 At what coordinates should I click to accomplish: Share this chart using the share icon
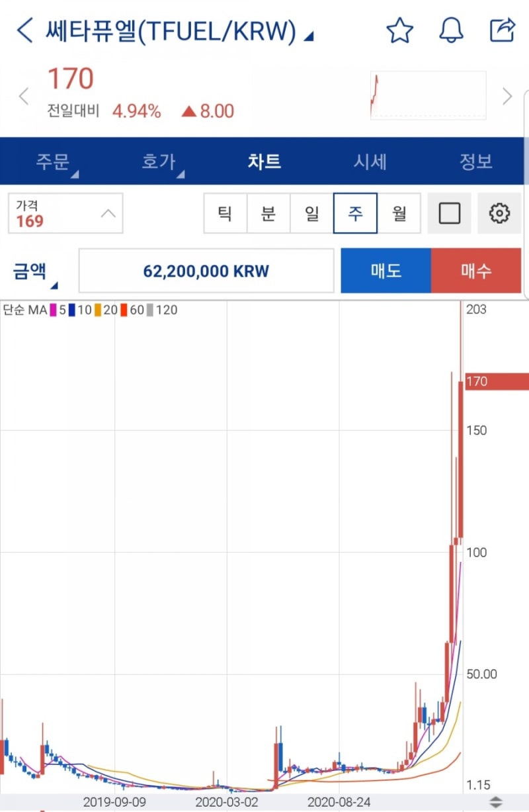tap(504, 30)
